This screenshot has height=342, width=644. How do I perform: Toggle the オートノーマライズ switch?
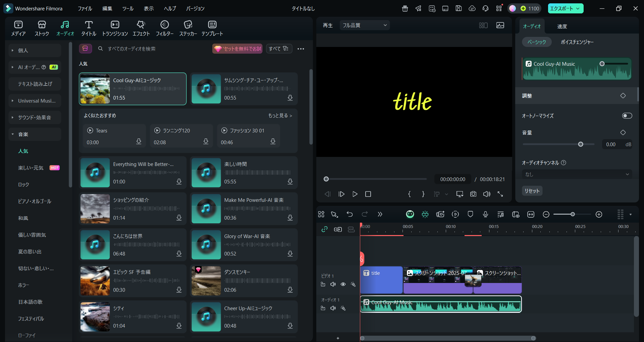tap(627, 116)
